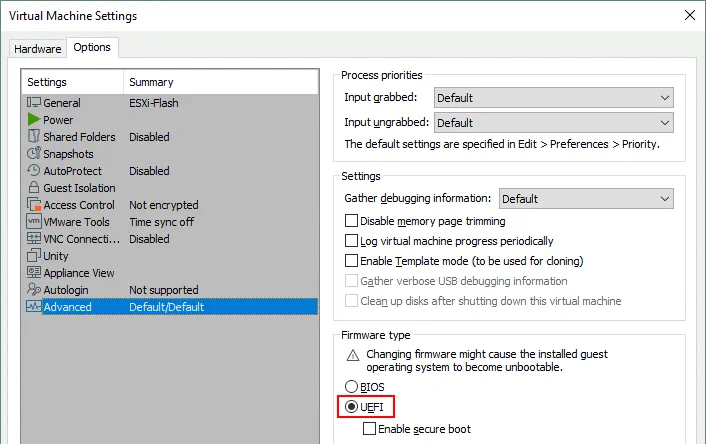Enable Disable memory page trimming checkbox
Viewport: 706px width, 444px height.
pyautogui.click(x=351, y=221)
